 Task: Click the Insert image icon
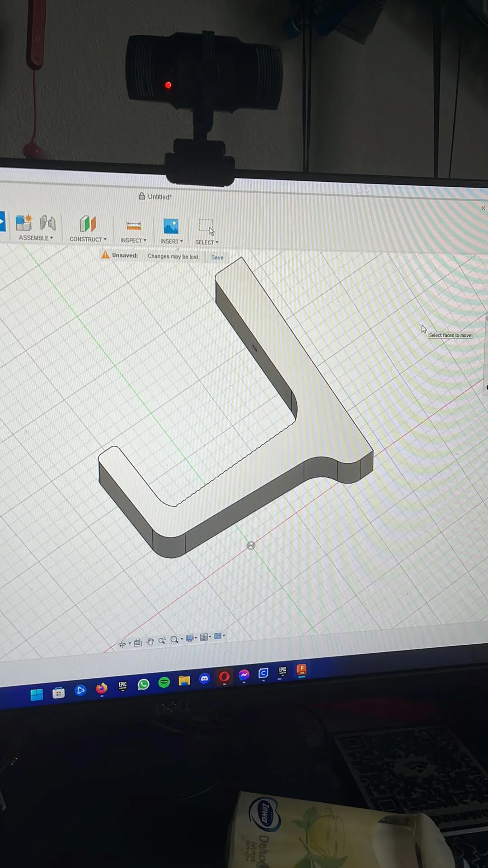pyautogui.click(x=171, y=226)
